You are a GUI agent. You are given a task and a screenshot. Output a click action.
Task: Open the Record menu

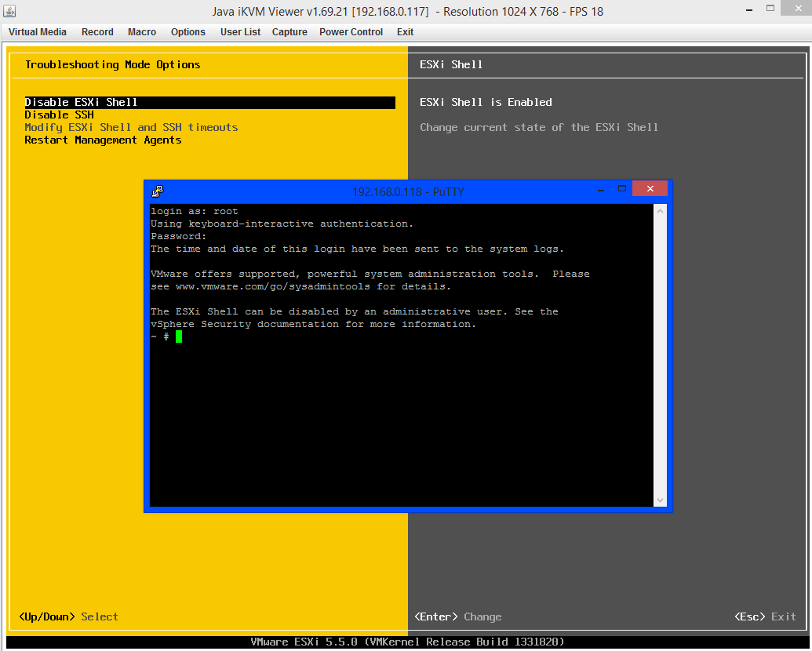pos(97,32)
